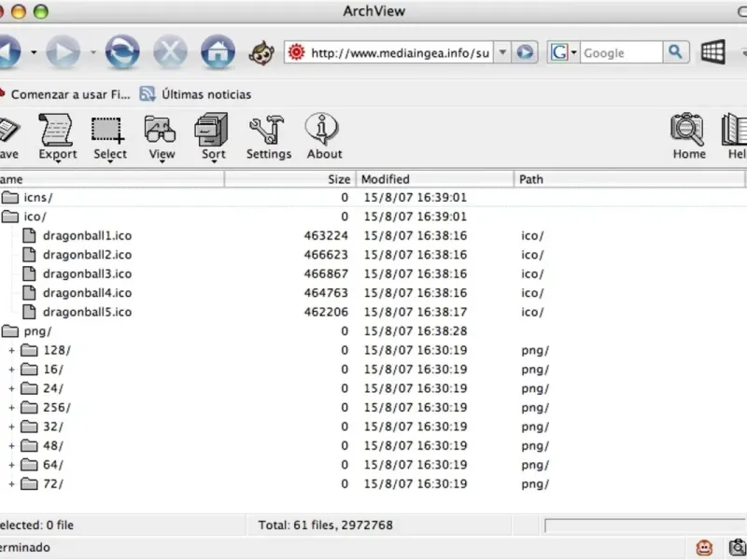Click the browser Stop button
This screenshot has height=560, width=747.
tap(170, 51)
